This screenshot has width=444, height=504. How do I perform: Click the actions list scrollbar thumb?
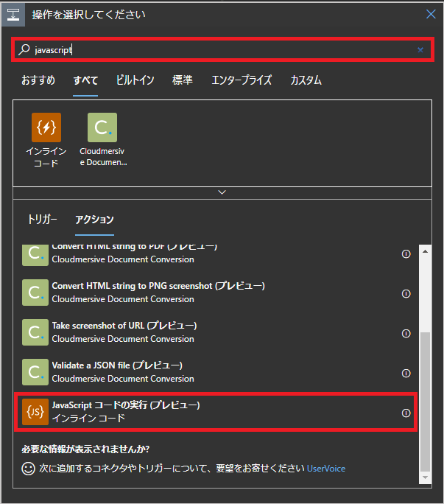pos(425,402)
